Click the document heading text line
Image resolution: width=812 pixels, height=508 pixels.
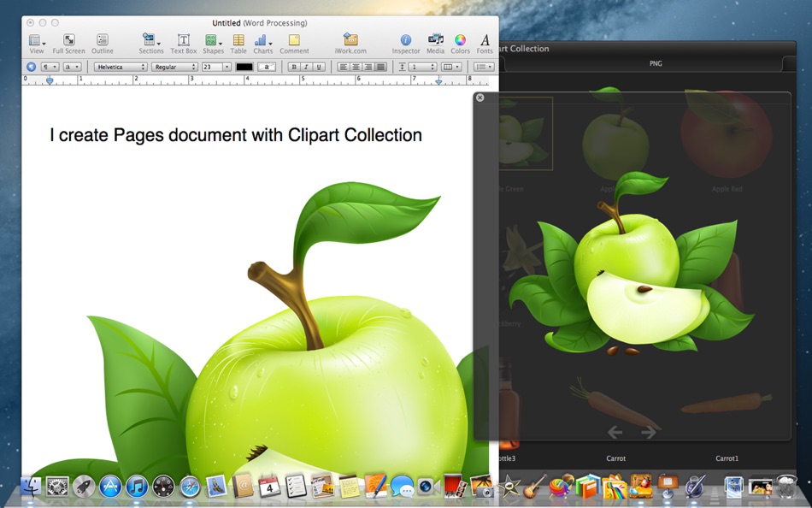(236, 135)
